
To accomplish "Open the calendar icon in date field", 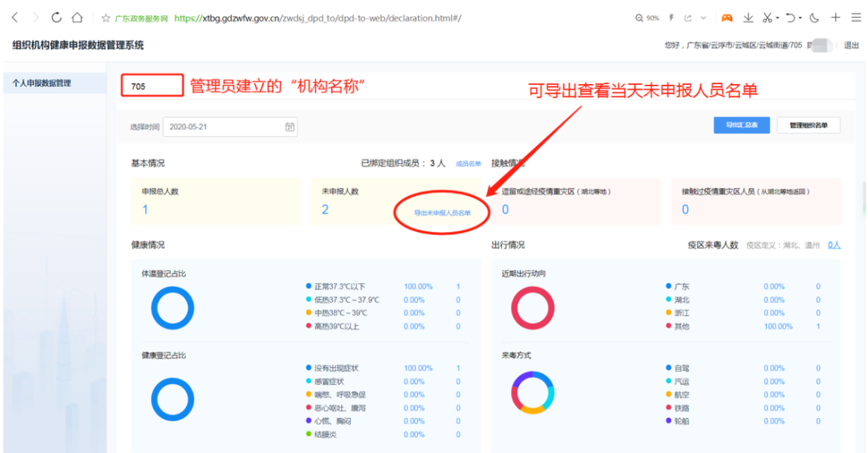I will tap(290, 127).
